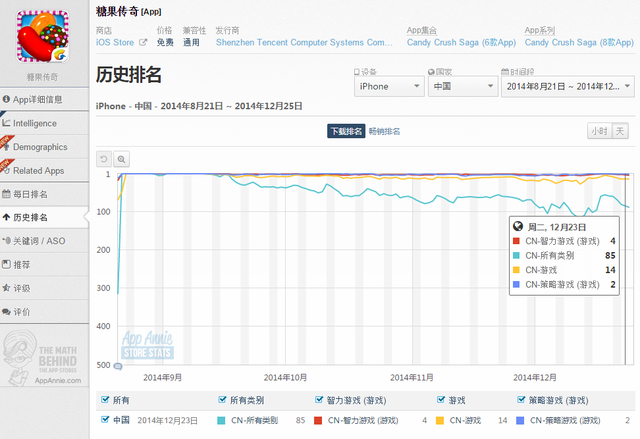The image size is (640, 439).
Task: Open the 评价 reviews sidebar item
Action: (44, 312)
